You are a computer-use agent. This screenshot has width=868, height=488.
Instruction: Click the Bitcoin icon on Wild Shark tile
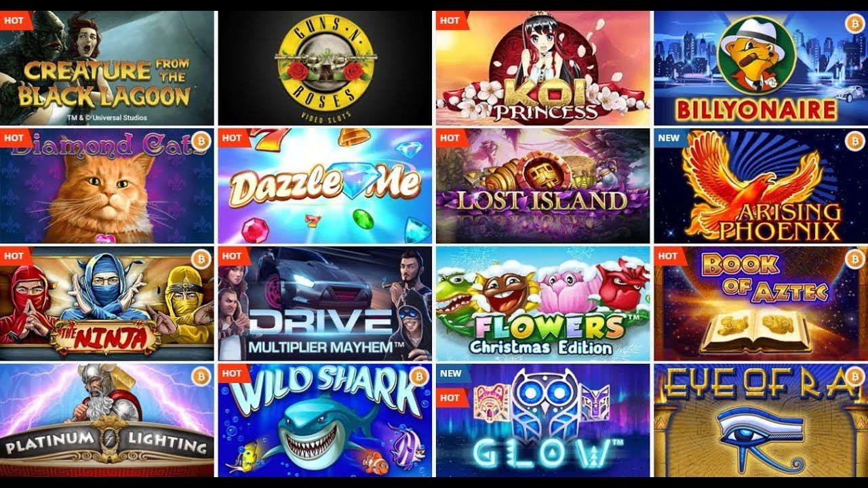[x=419, y=376]
